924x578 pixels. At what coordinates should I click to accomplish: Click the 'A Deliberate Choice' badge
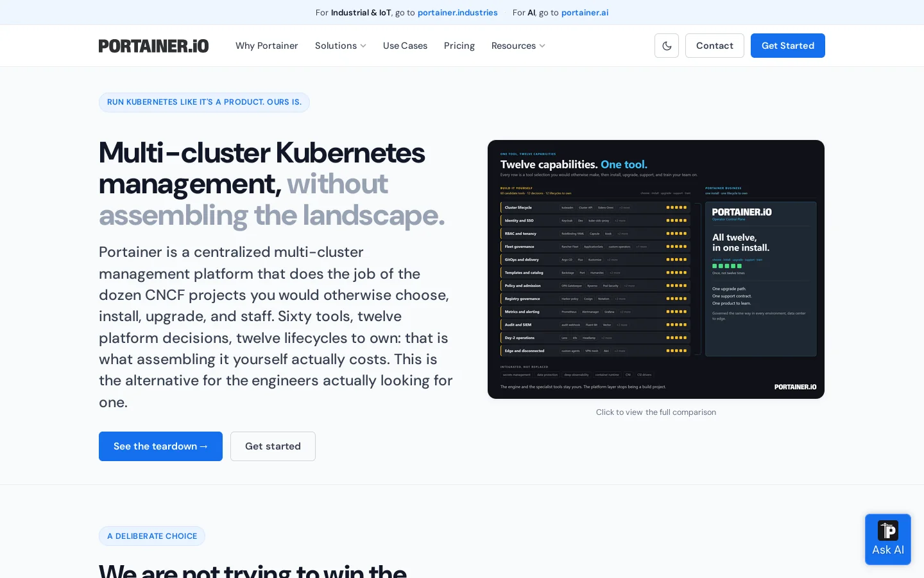152,536
